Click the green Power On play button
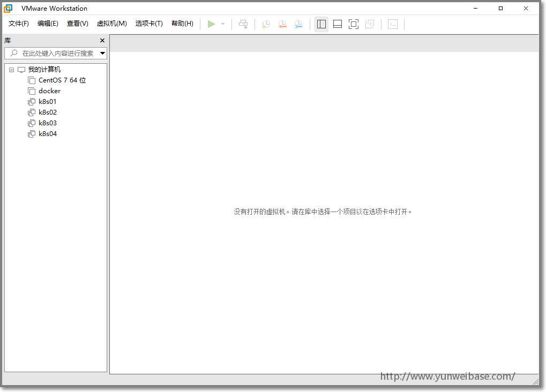This screenshot has width=546, height=392. pyautogui.click(x=211, y=24)
